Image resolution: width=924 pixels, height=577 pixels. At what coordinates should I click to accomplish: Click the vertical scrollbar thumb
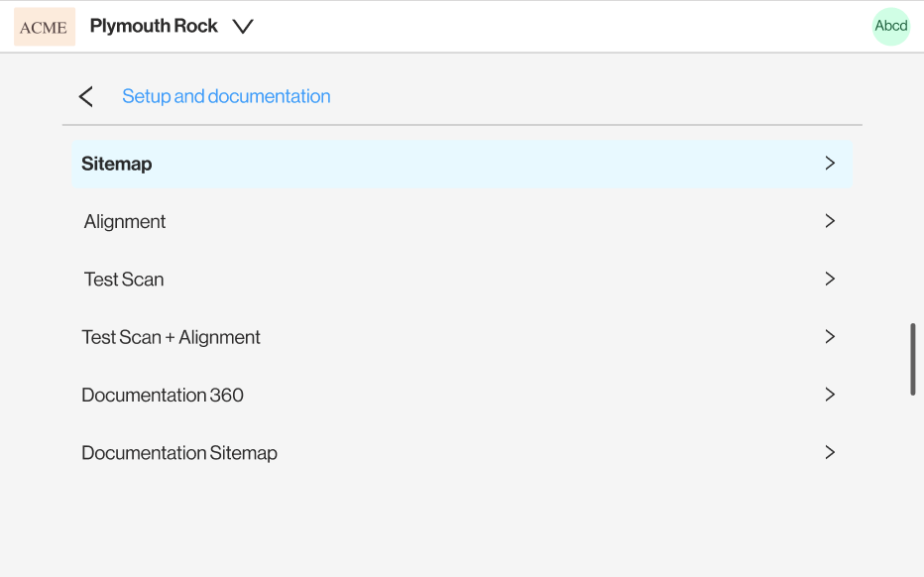point(913,359)
